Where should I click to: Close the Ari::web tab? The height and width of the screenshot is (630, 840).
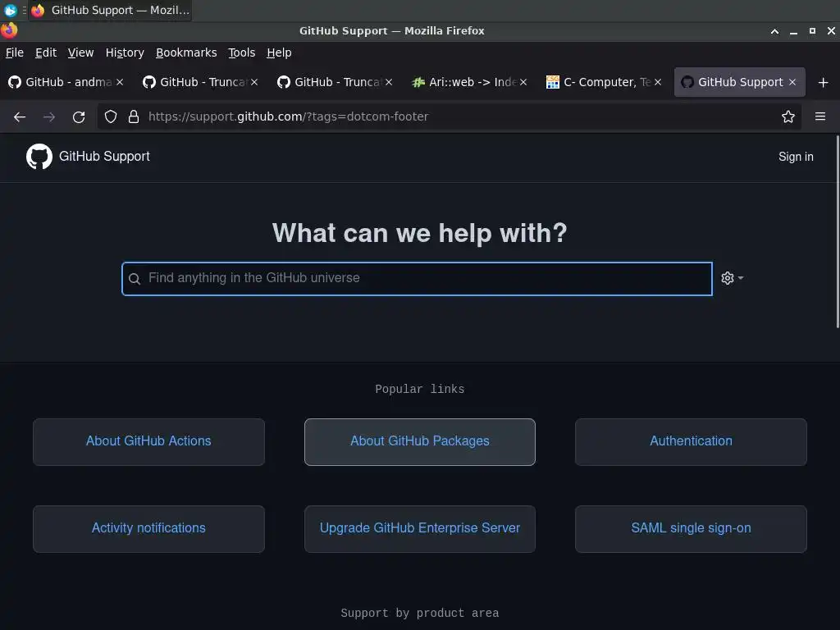(x=523, y=82)
